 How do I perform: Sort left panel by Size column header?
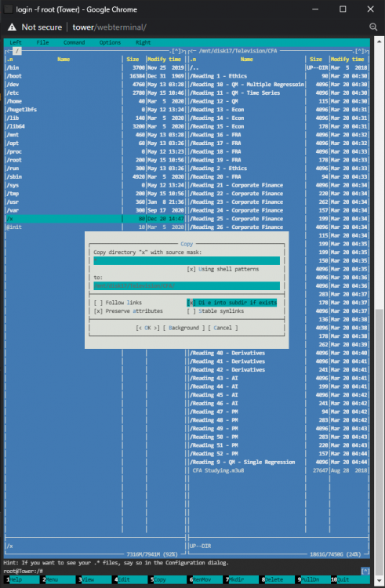[133, 60]
